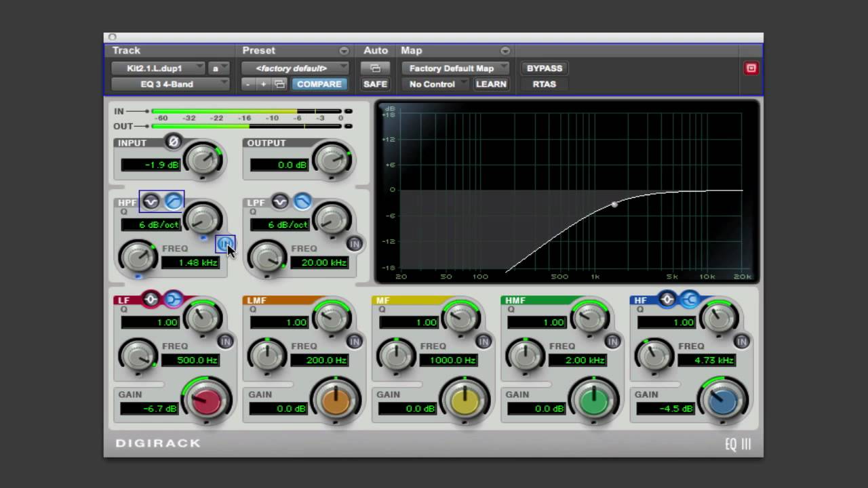Click the HPF FREQ knob
Image resolution: width=868 pixels, height=488 pixels.
(x=138, y=257)
